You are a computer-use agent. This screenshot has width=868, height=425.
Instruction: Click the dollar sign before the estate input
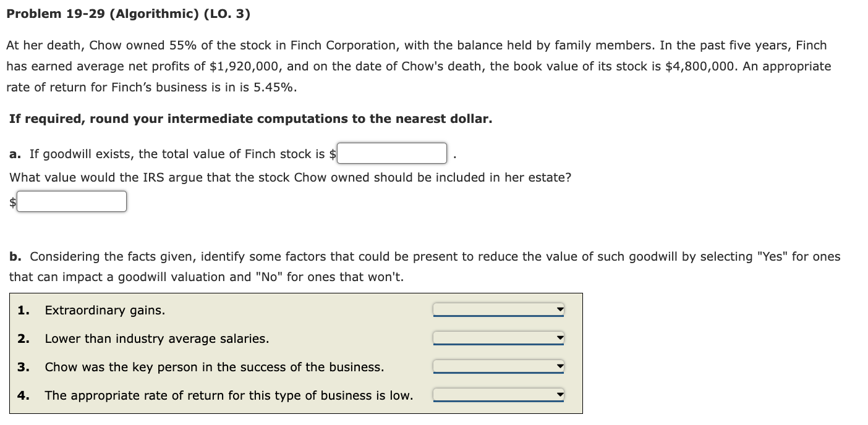12,202
